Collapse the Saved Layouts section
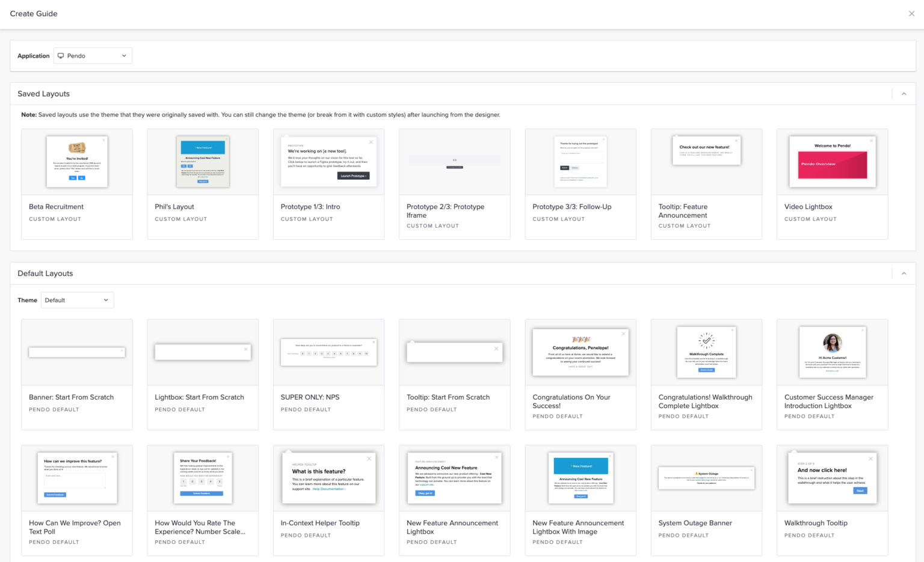The image size is (924, 562). (904, 94)
